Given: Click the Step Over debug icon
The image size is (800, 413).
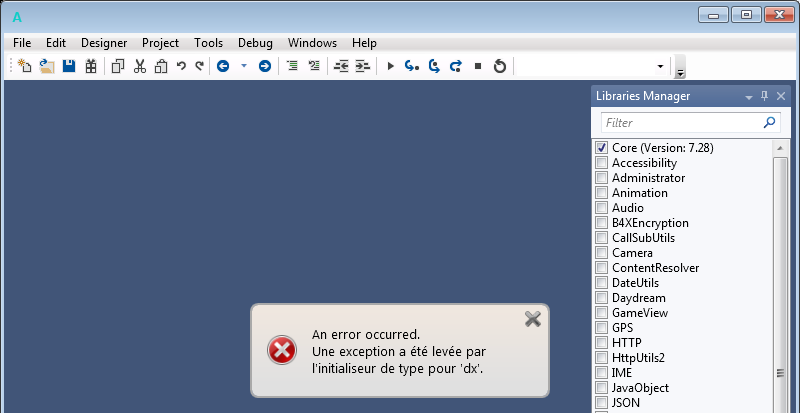Looking at the screenshot, I should [434, 66].
